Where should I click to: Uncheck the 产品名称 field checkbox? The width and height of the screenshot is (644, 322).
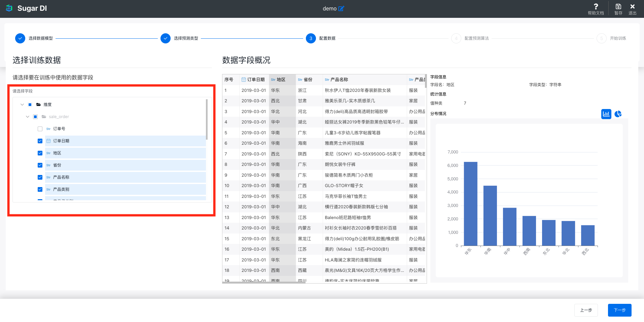(x=40, y=177)
